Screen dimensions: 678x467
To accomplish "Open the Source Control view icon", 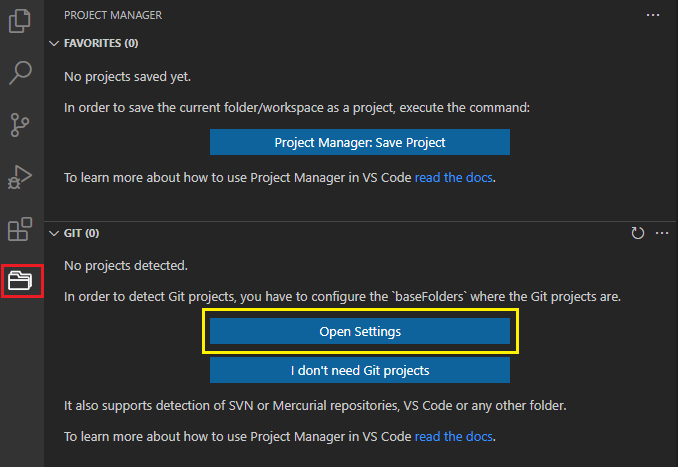I will tap(20, 125).
